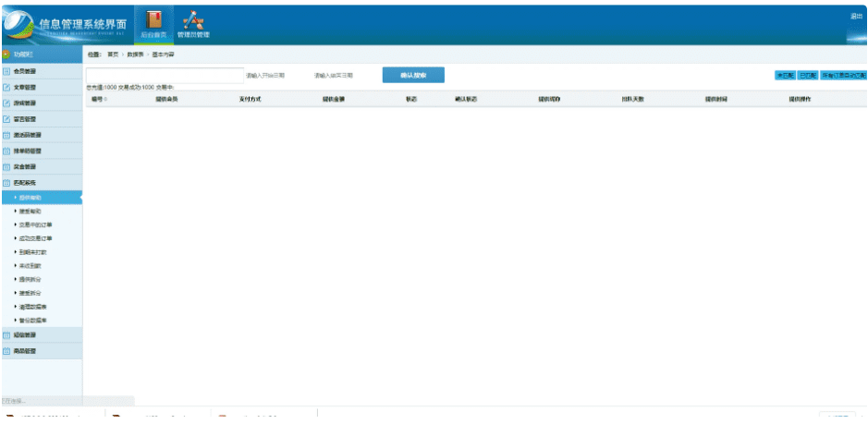Click the edit icon beside 游戏管理
This screenshot has height=424, width=868.
point(6,103)
